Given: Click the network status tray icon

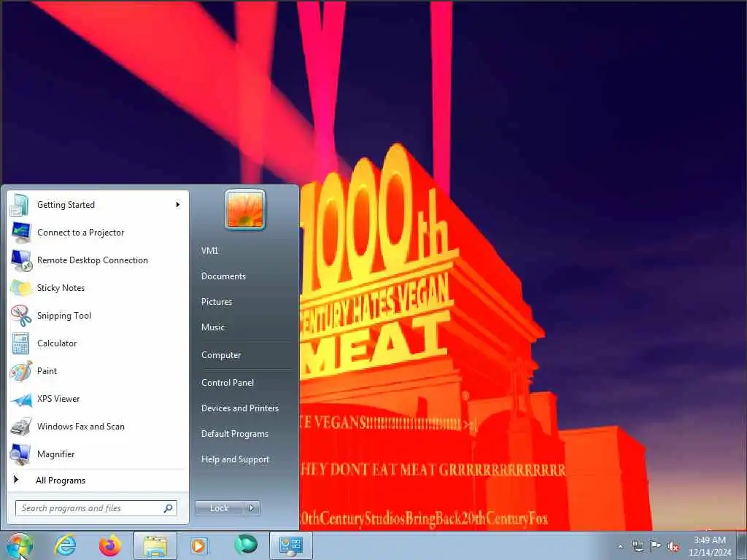Looking at the screenshot, I should pyautogui.click(x=638, y=546).
